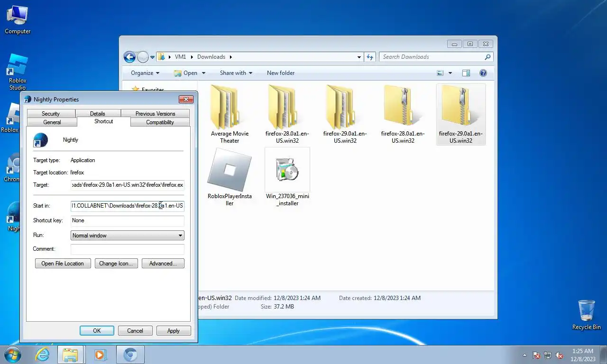
Task: Go back in Explorer Downloads window
Action: click(x=129, y=57)
